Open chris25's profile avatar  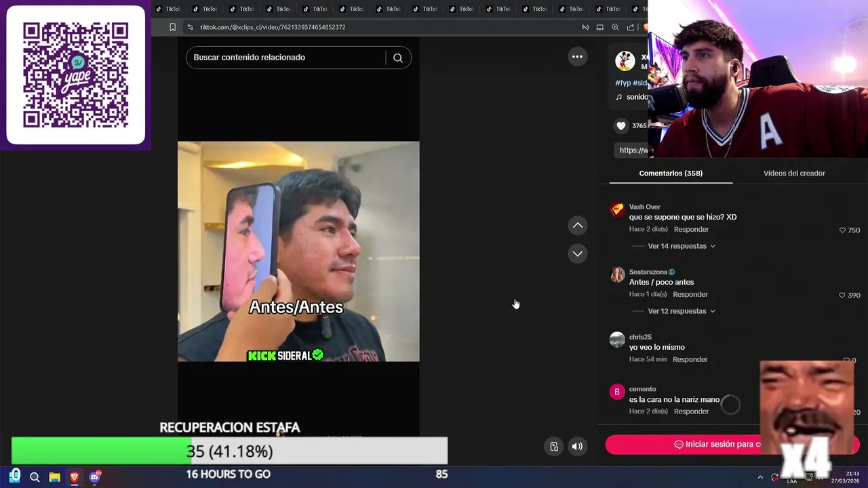click(617, 340)
